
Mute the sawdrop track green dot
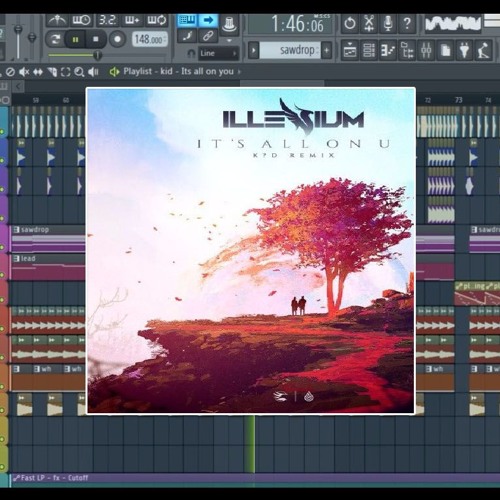coord(2,247)
